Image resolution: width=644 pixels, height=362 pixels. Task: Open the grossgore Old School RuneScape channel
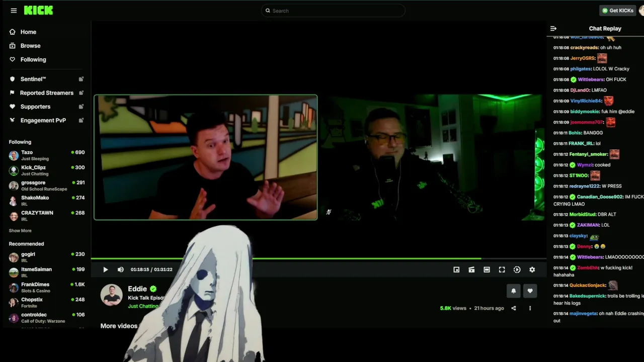(46, 186)
